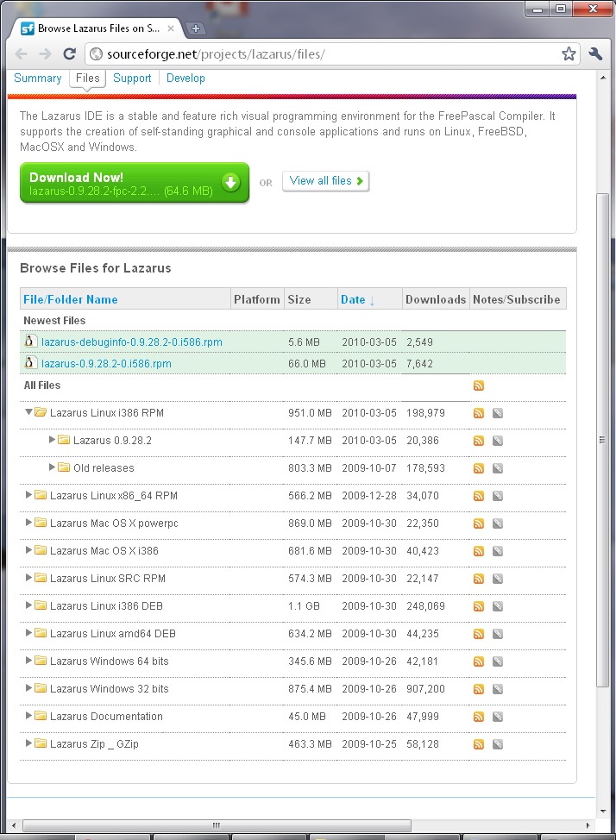Switch to the Summary tab
This screenshot has width=616, height=840.
click(37, 78)
